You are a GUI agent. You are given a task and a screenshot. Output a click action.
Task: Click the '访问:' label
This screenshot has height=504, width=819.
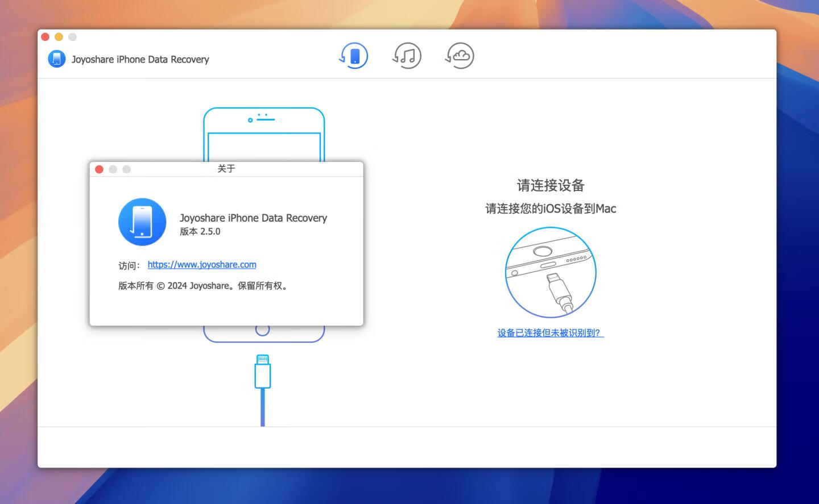click(x=129, y=265)
